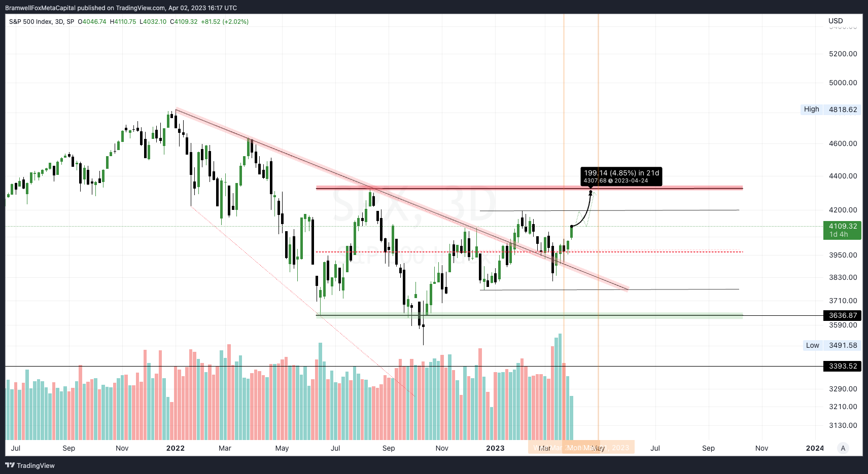Click the current price tag 4109.32

(842, 230)
